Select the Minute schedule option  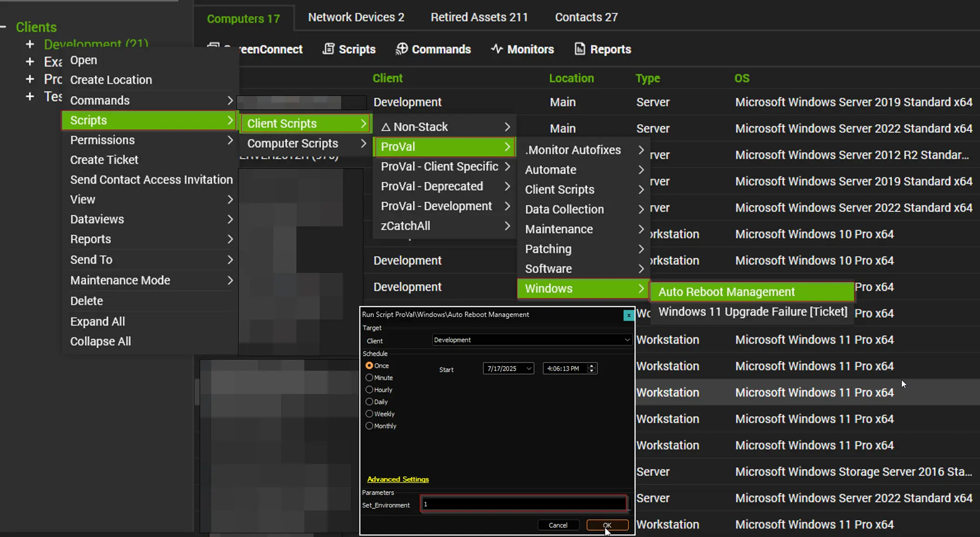[x=369, y=378]
